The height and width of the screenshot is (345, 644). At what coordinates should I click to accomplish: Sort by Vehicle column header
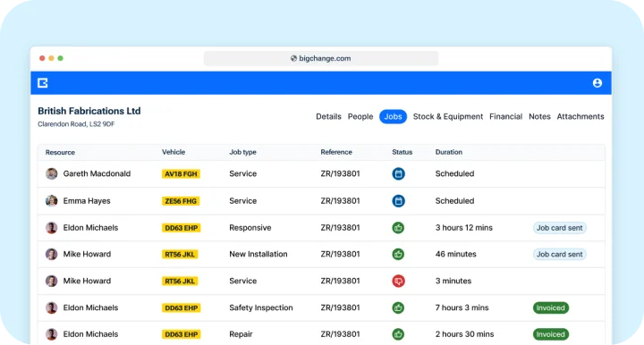(x=174, y=152)
